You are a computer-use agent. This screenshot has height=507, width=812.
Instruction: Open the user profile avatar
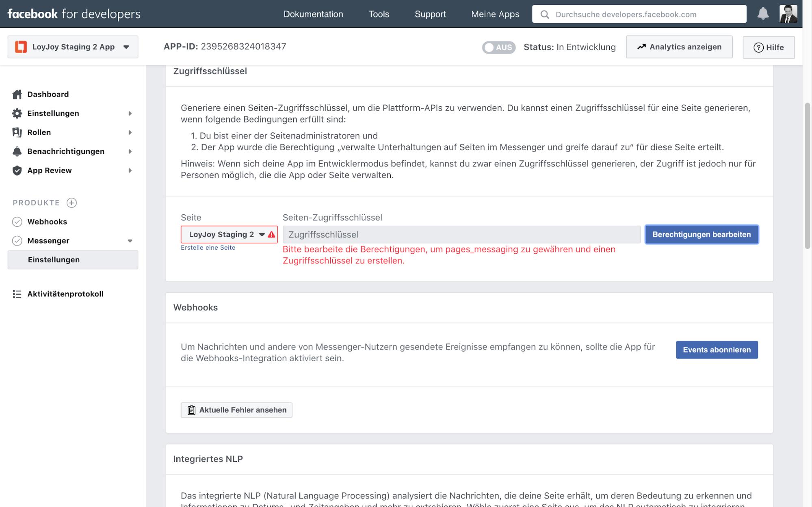[x=788, y=14]
